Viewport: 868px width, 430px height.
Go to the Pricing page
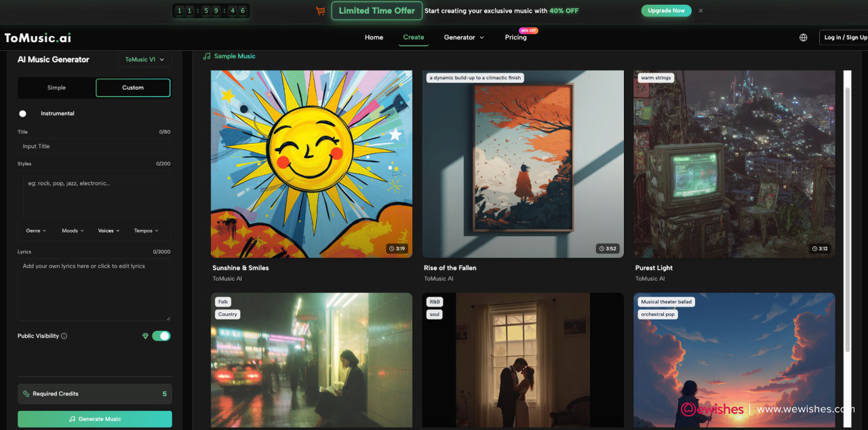tap(515, 37)
